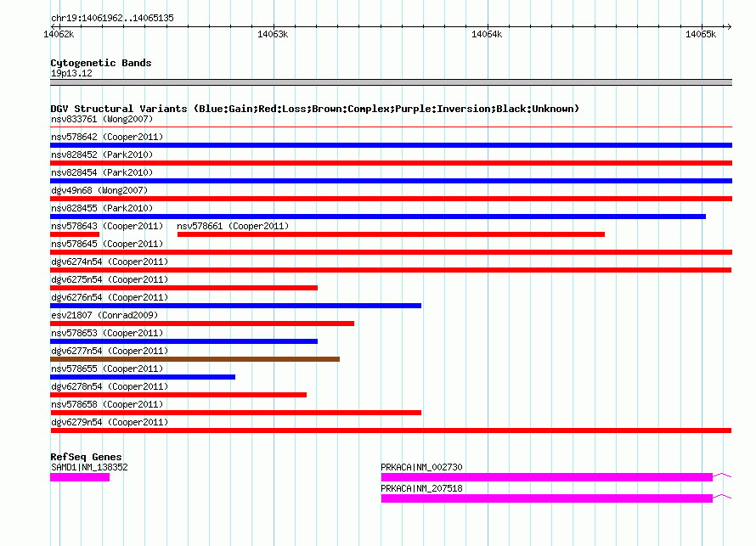Select the dgv6276n54 (Cooper2011) blue gain bar

point(236,306)
